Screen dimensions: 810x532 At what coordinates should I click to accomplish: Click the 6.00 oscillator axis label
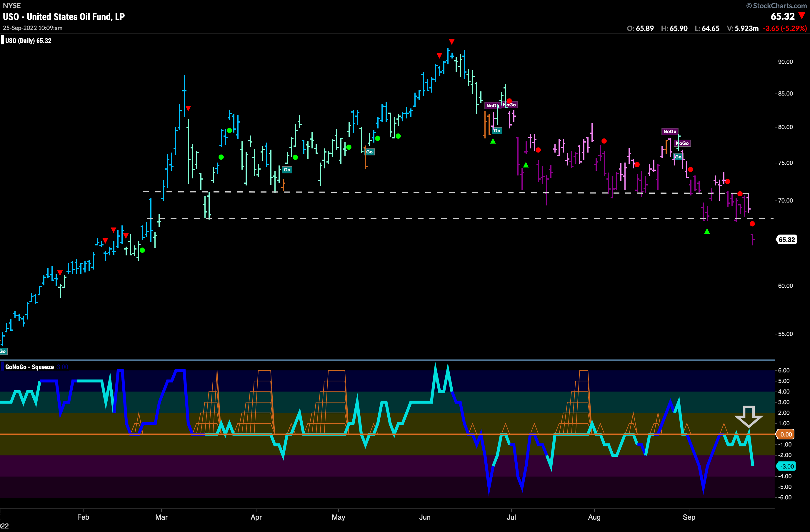coord(784,370)
